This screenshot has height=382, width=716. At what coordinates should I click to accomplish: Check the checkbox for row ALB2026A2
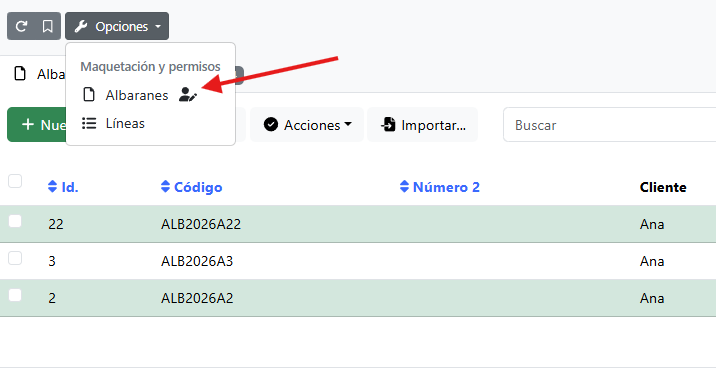(15, 295)
